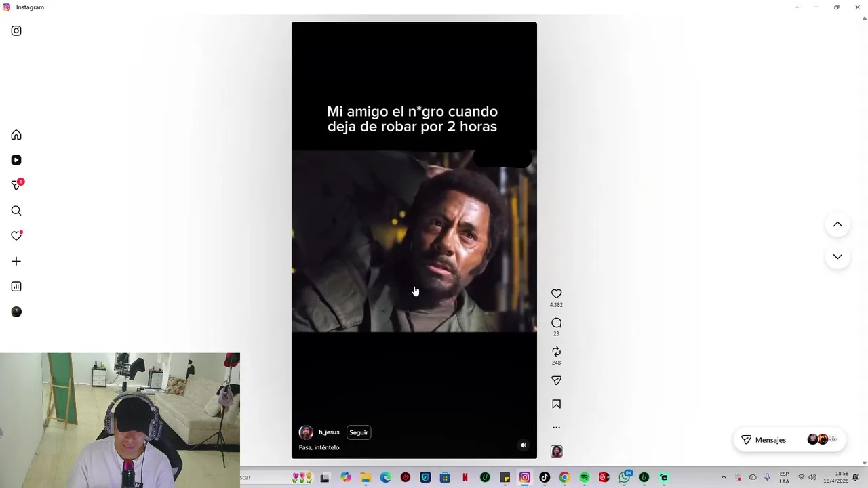Follow h_jesus with Seguir button
Viewport: 868px width, 488px height.
(359, 432)
